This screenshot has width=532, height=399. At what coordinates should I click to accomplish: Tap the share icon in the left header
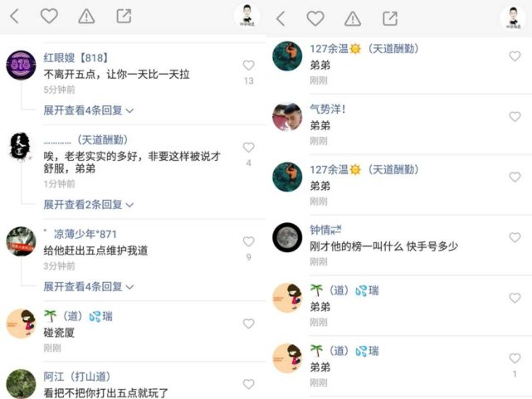coord(124,16)
